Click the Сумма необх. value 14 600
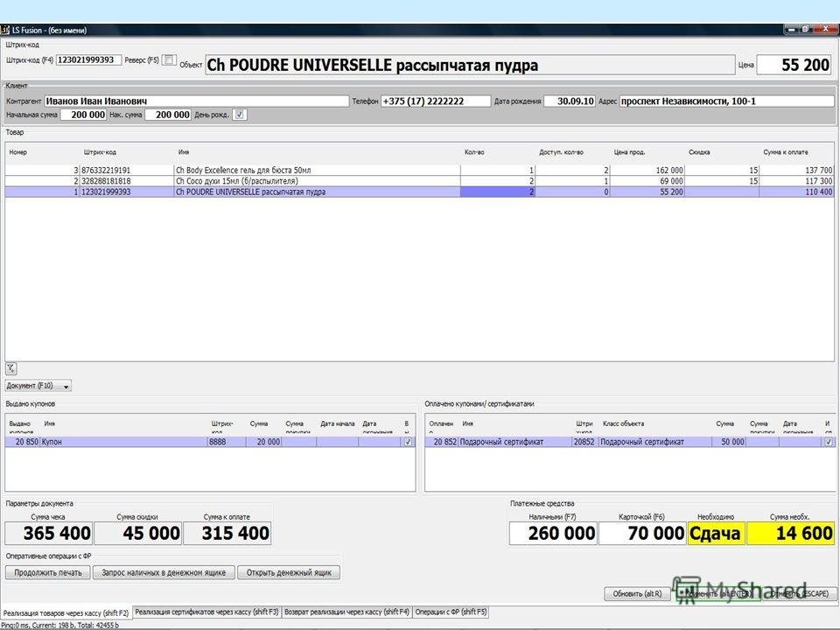 point(791,534)
